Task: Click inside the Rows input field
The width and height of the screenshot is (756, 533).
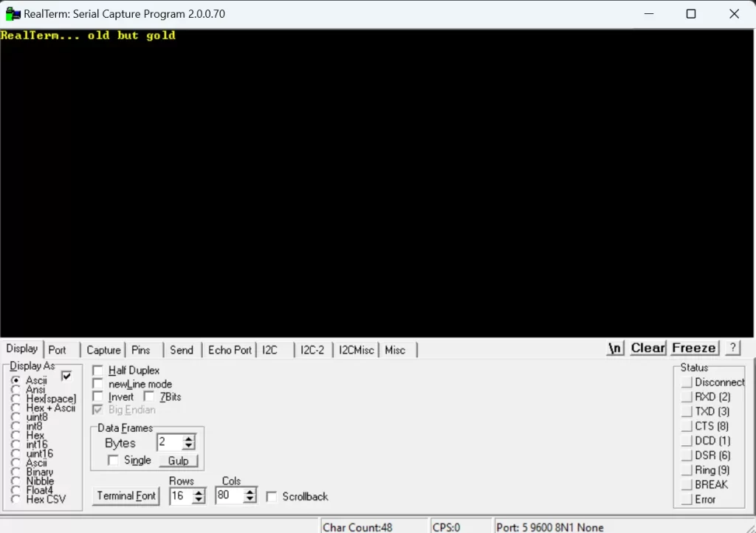Action: [x=182, y=496]
